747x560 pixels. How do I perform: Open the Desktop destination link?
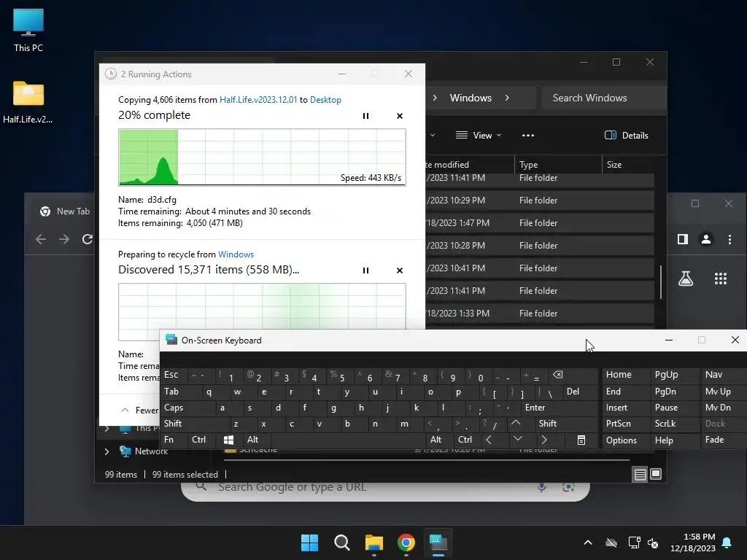point(325,100)
